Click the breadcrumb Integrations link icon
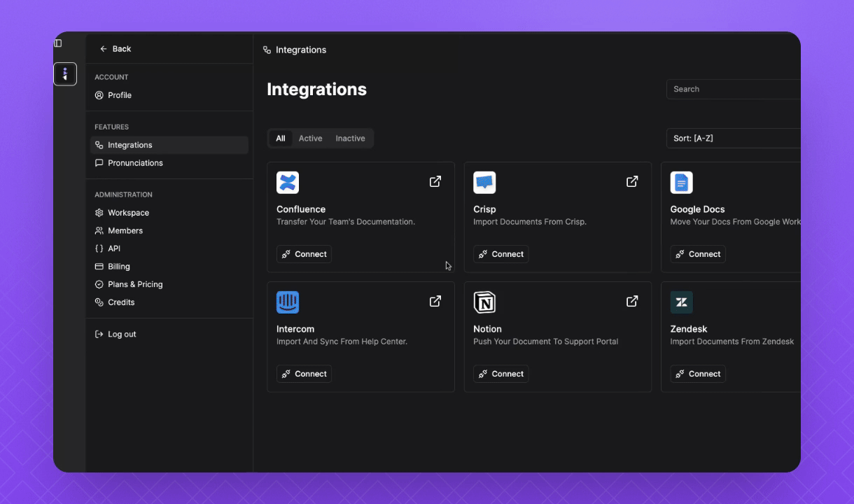The image size is (854, 504). tap(267, 50)
